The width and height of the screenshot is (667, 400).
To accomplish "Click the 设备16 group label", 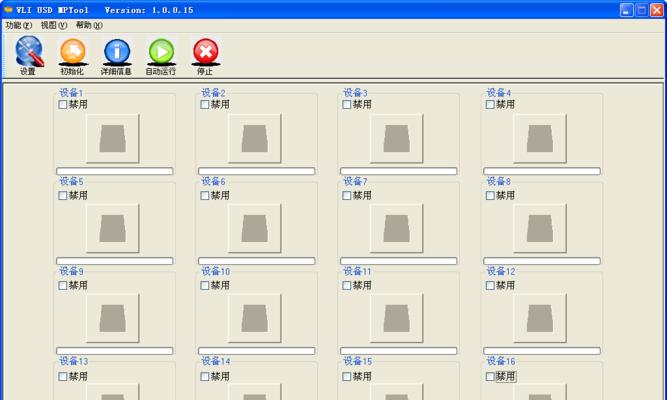I will 501,361.
